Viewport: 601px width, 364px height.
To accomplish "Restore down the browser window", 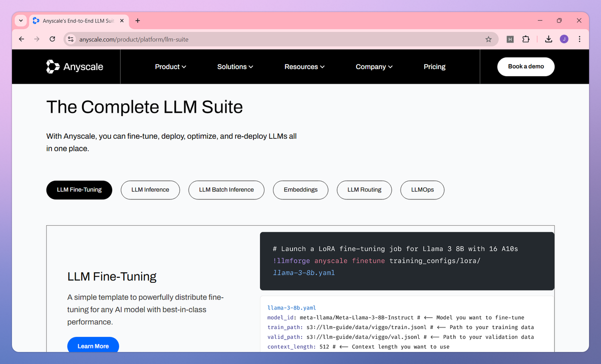I will pos(559,21).
